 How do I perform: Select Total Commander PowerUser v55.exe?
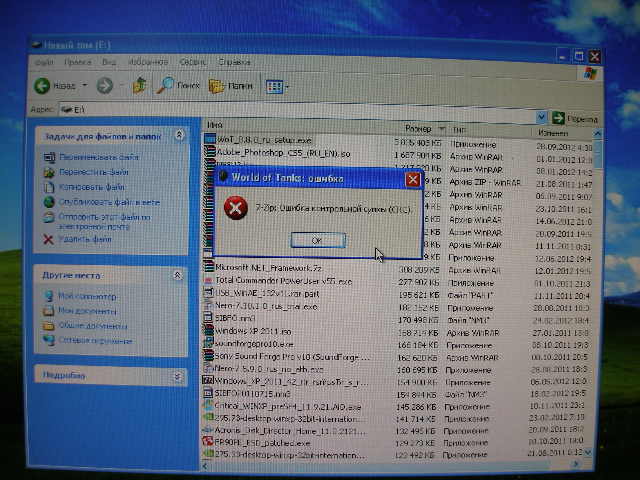coord(284,281)
